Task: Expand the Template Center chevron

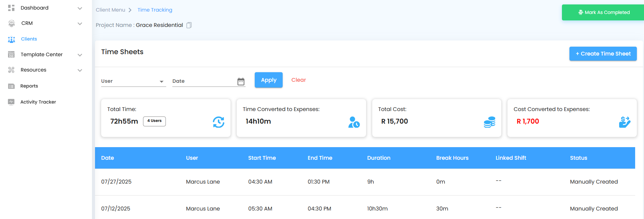Action: (x=80, y=55)
